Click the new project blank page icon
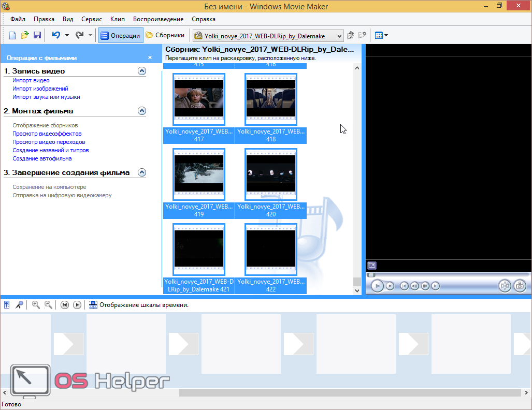 12,35
